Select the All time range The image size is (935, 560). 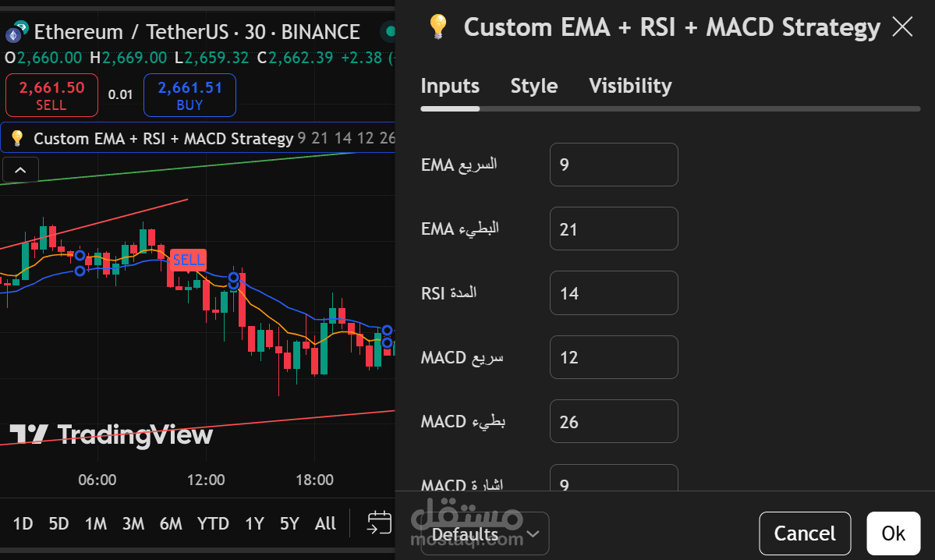point(325,523)
